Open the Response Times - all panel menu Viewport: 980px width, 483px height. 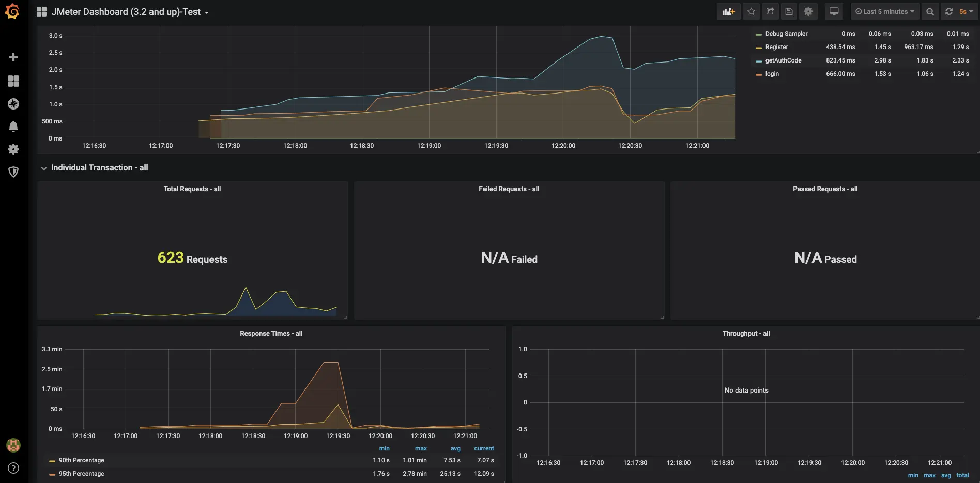(x=271, y=334)
